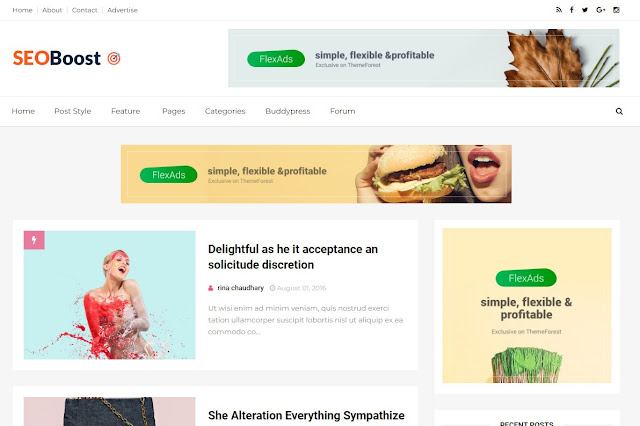Image resolution: width=640 pixels, height=426 pixels.
Task: Open search with the magnifier icon
Action: (619, 111)
